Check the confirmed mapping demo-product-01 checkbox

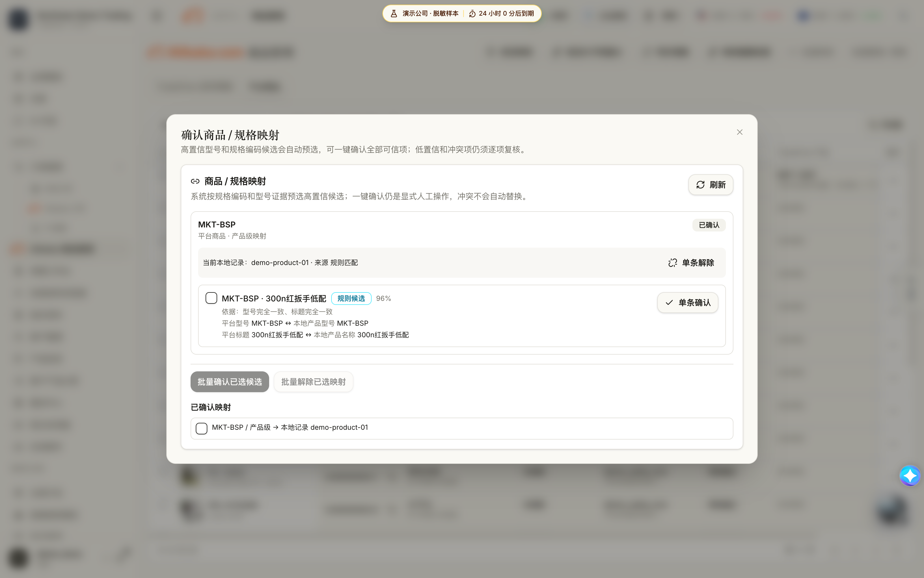coord(201,428)
